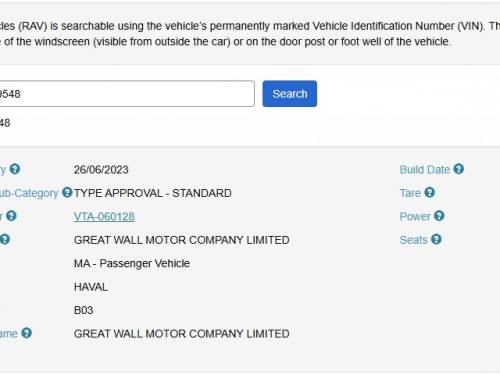Click the Sub-Category label text
This screenshot has width=500, height=375.
pos(29,193)
